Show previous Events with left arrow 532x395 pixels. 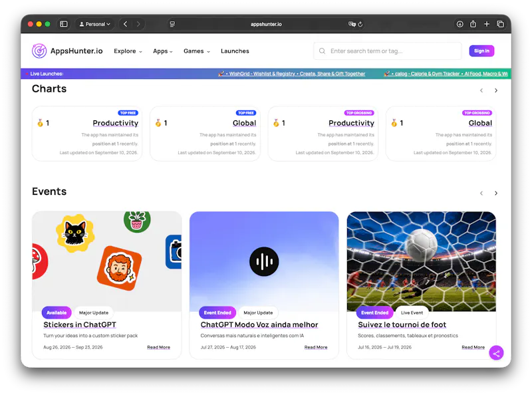pos(481,193)
